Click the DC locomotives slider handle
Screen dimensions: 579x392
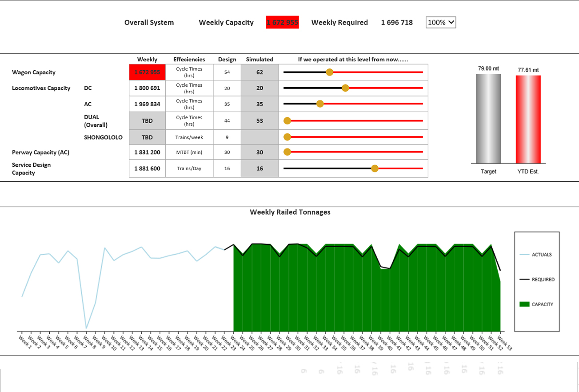(x=345, y=88)
